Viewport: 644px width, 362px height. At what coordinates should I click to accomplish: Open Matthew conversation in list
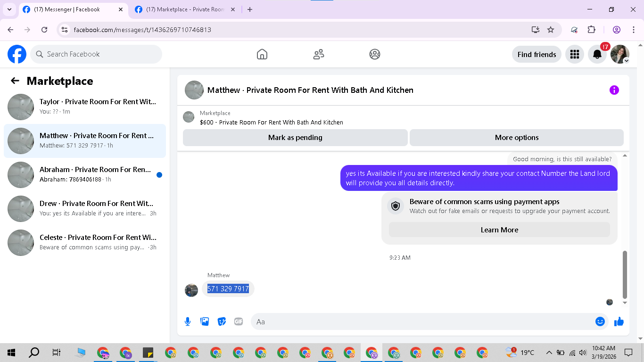point(85,141)
